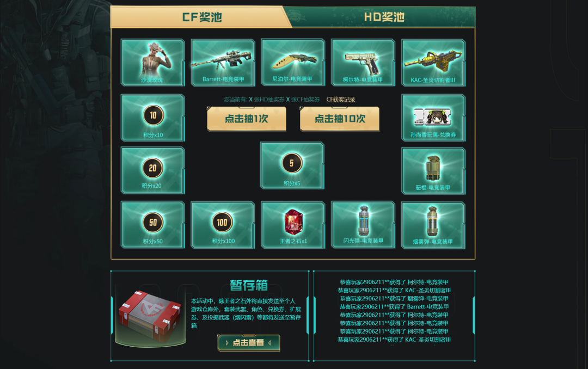Open the CF获奖记录 link
Viewport: 588px width, 369px height.
pyautogui.click(x=340, y=100)
